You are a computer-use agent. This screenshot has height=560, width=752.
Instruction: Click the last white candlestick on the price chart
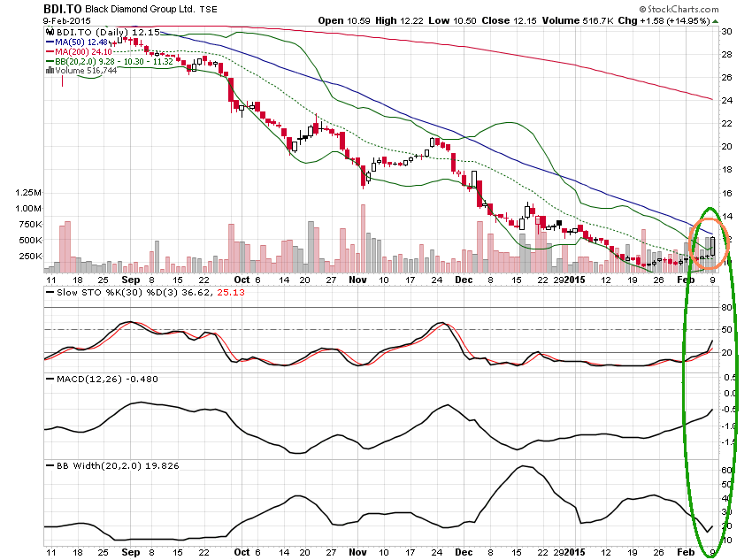[713, 247]
